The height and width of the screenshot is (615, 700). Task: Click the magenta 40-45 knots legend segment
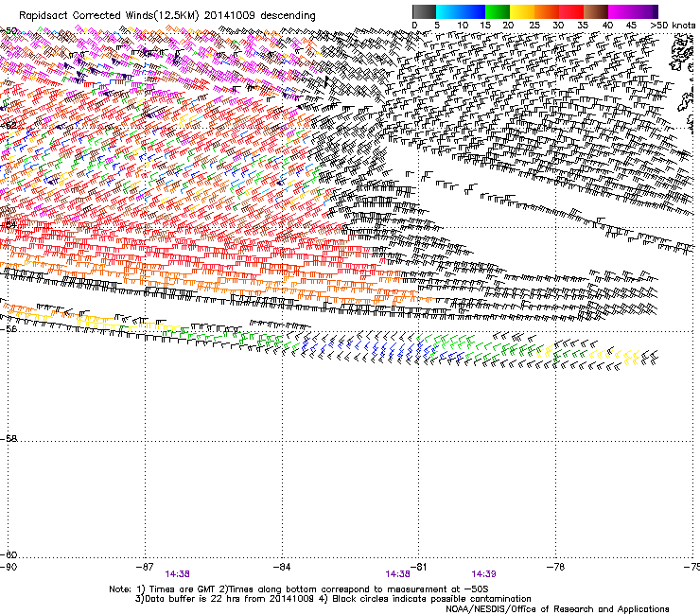(621, 11)
